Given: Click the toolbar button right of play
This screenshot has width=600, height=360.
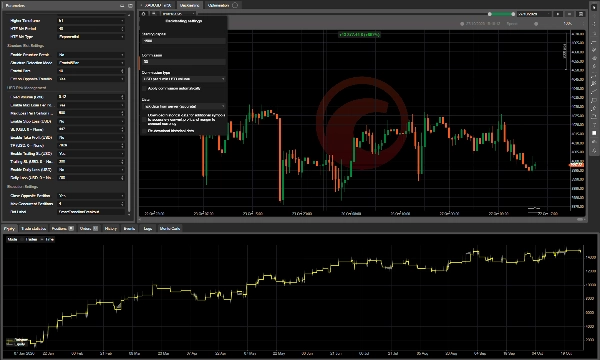Looking at the screenshot, I should pyautogui.click(x=569, y=14).
